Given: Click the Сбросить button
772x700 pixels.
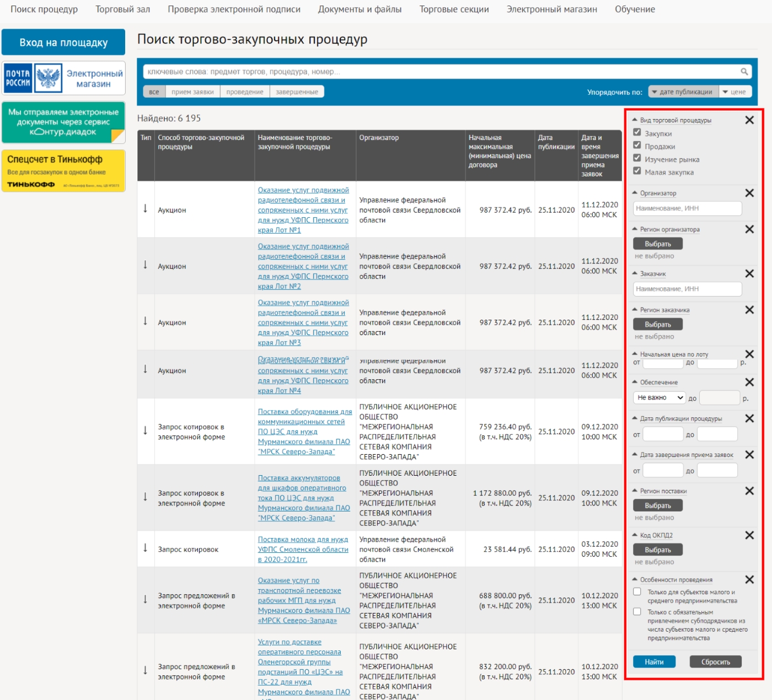Looking at the screenshot, I should [715, 661].
